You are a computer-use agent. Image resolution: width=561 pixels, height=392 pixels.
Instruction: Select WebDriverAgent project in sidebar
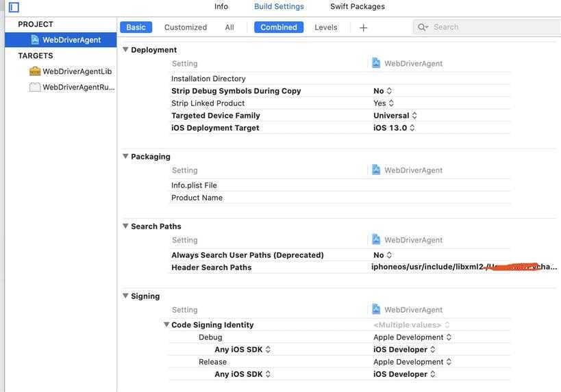tap(61, 40)
